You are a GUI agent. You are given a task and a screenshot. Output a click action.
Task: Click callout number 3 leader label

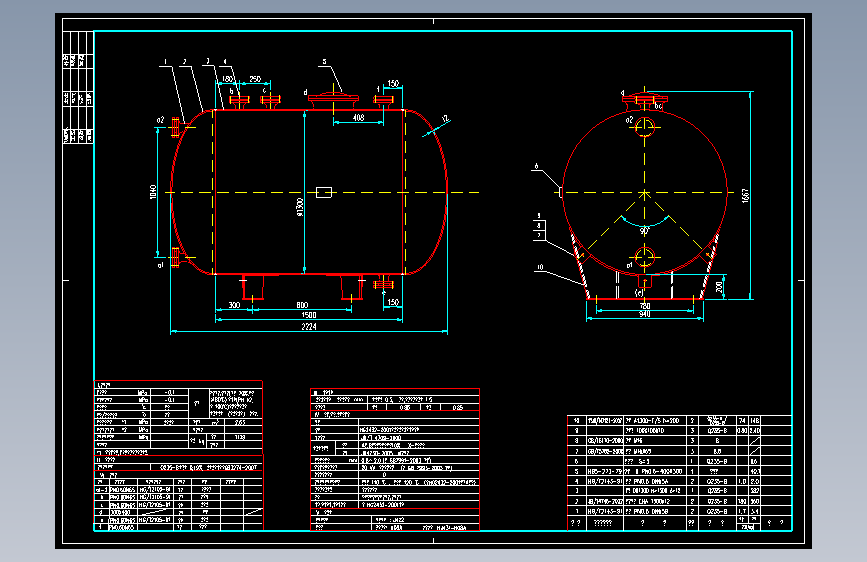click(x=208, y=61)
